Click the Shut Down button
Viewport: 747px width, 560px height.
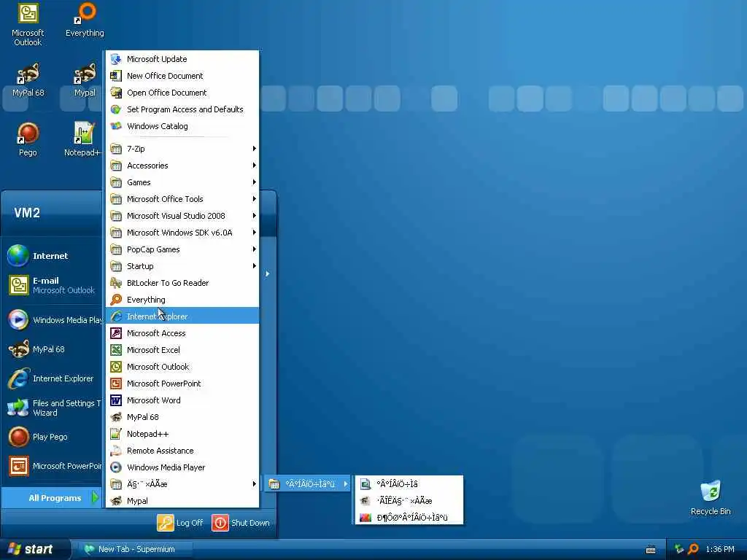(x=241, y=523)
